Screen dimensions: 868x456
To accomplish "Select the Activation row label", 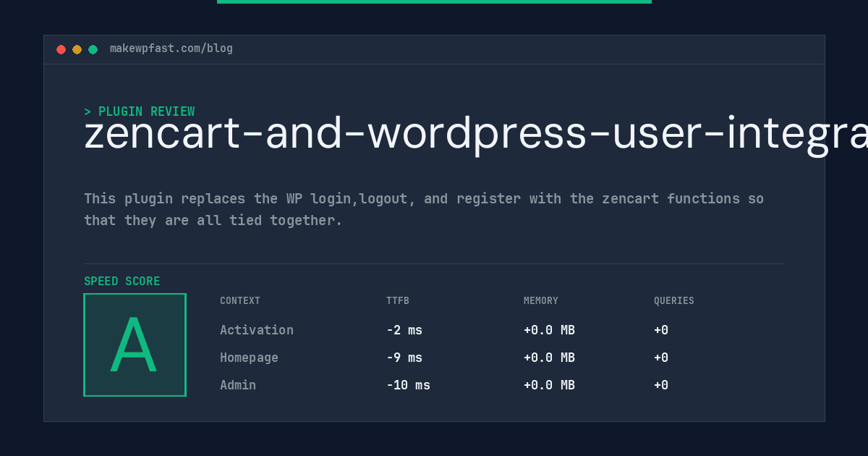I will 257,330.
